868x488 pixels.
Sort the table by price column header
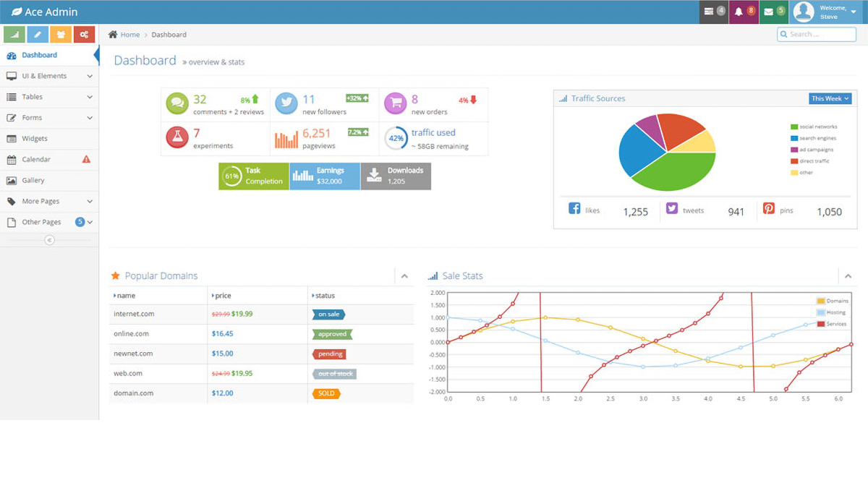point(258,296)
